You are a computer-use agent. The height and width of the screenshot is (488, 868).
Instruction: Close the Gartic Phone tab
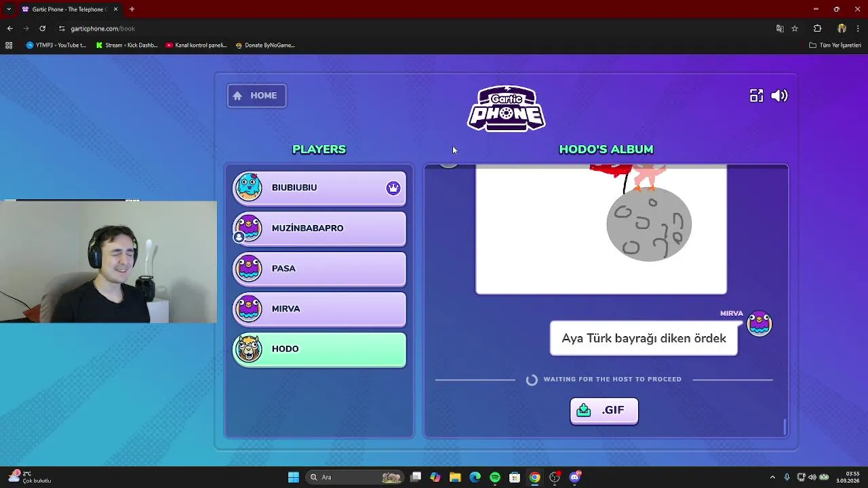click(x=115, y=9)
